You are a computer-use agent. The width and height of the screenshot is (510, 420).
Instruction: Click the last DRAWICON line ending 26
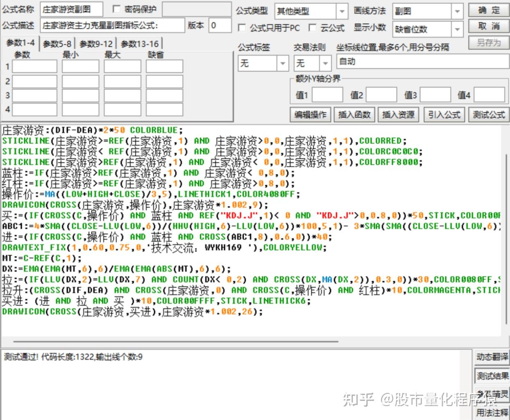coord(132,311)
